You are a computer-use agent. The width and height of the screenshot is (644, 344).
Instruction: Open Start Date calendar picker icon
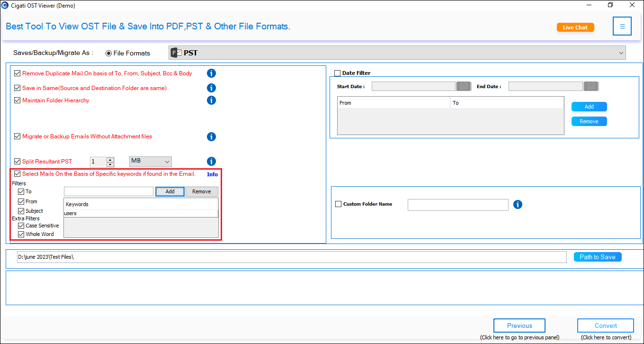pos(463,86)
